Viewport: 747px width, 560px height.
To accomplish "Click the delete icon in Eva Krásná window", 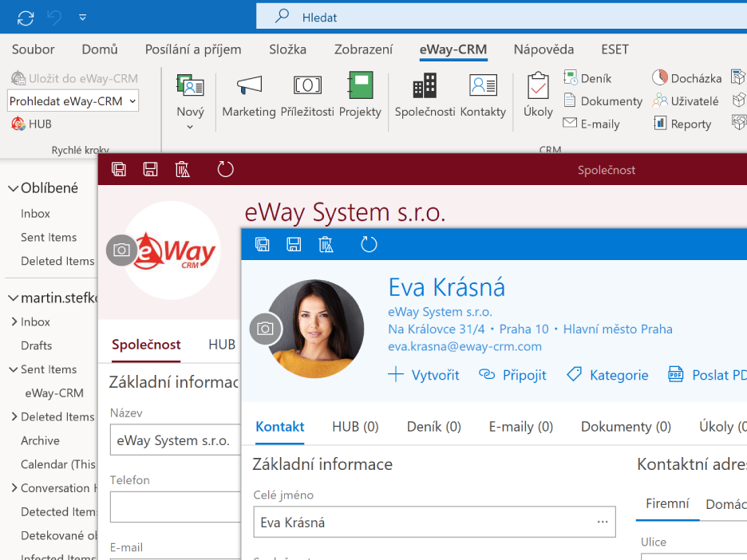I will coord(326,244).
